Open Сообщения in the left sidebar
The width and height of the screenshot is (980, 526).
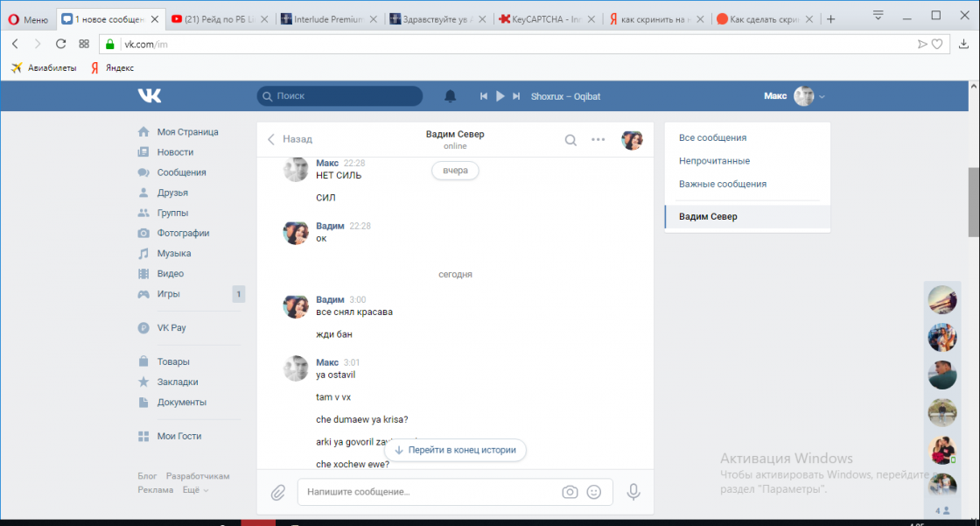tap(181, 172)
